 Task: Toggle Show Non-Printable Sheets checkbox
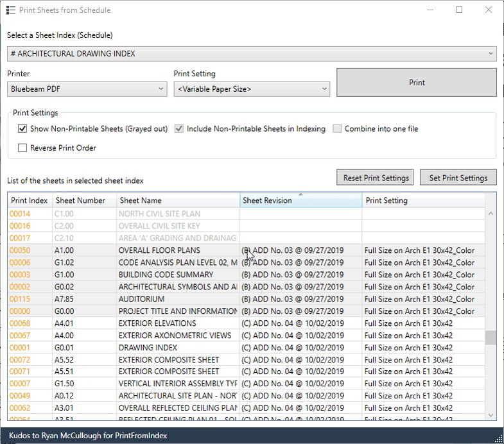pos(22,129)
